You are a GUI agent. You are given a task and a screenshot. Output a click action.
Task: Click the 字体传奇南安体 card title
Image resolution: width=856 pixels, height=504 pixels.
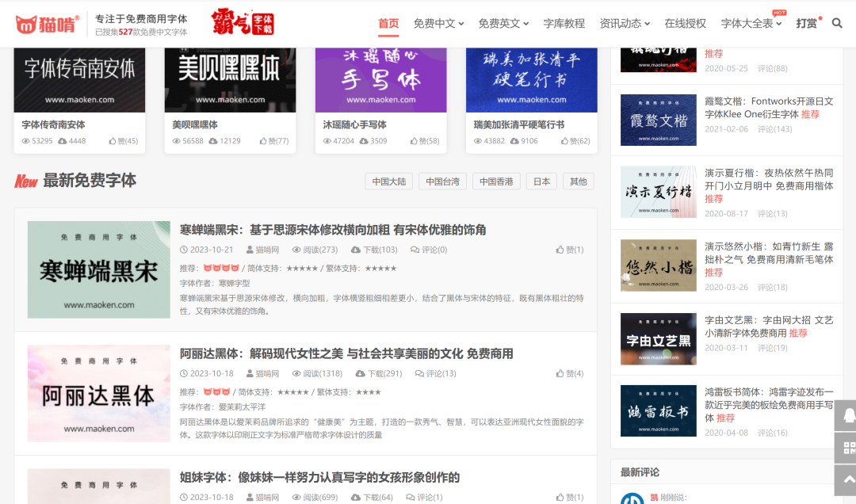click(x=54, y=124)
